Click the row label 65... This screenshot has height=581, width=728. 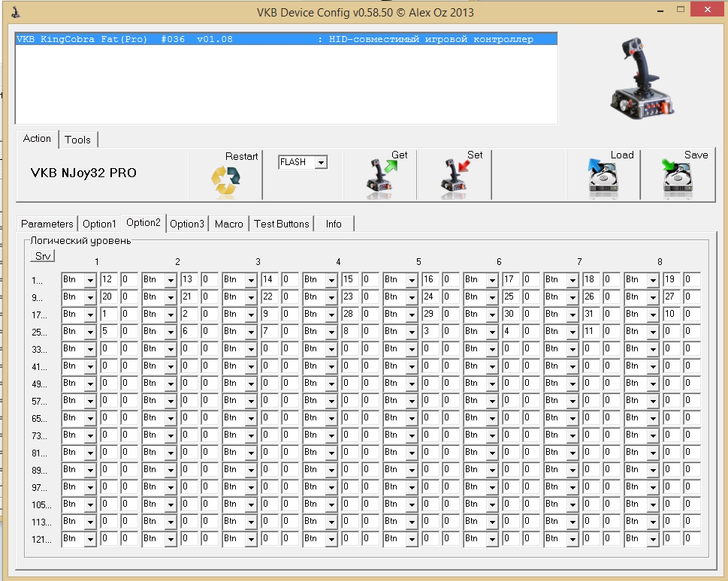coord(40,419)
